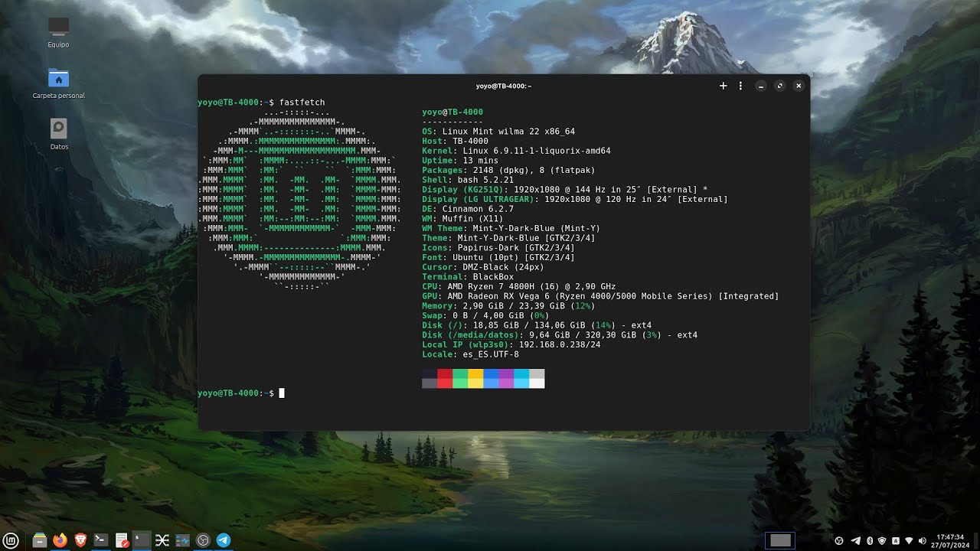The height and width of the screenshot is (551, 980).
Task: Click the 'OS: Linux Mint wilma 22' line
Action: (498, 132)
